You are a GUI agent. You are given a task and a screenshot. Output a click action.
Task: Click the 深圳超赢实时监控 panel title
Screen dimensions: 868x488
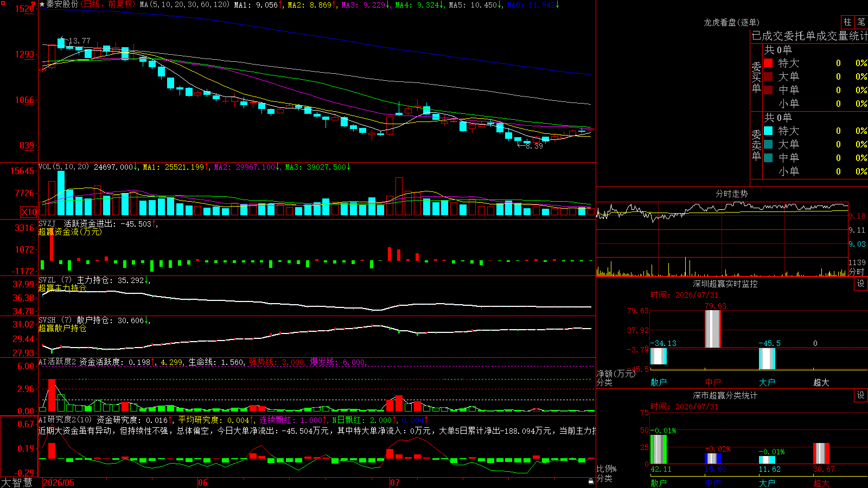pos(725,284)
